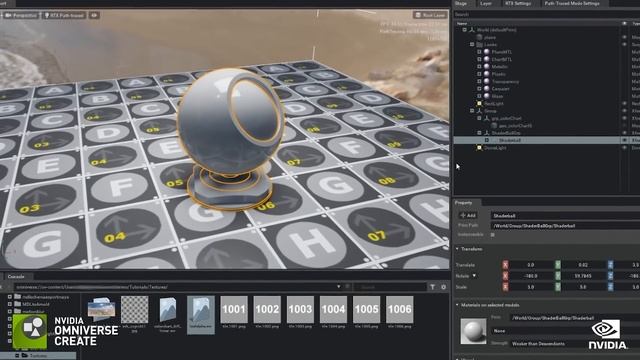
Task: Open the material binding None dropdown
Action: [565, 331]
